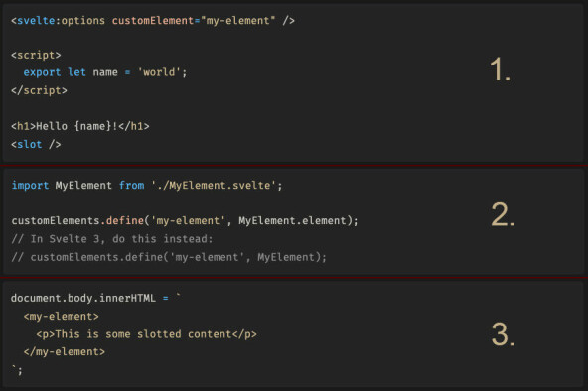
Task: Select the customElement attribute name
Action: (153, 20)
